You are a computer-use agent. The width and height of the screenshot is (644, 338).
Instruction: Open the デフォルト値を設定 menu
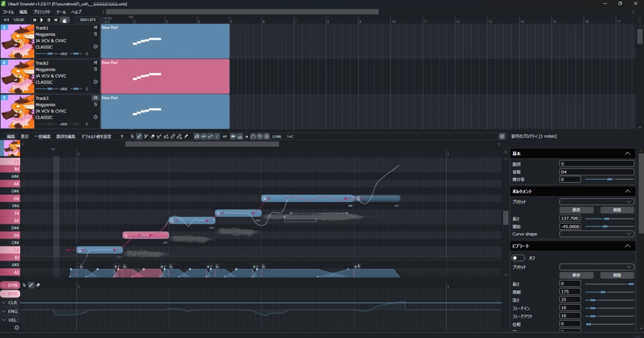click(96, 136)
